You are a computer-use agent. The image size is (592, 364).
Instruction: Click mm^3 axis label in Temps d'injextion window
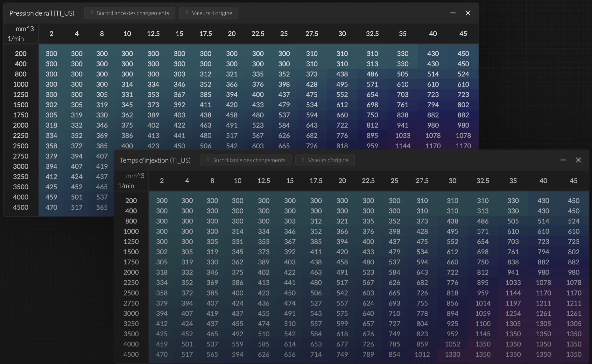pos(135,176)
